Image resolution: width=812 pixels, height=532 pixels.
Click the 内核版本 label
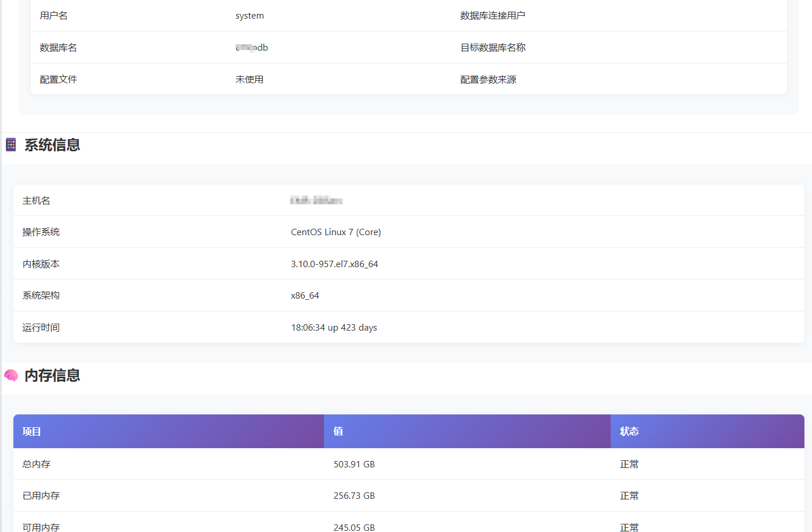(x=41, y=264)
